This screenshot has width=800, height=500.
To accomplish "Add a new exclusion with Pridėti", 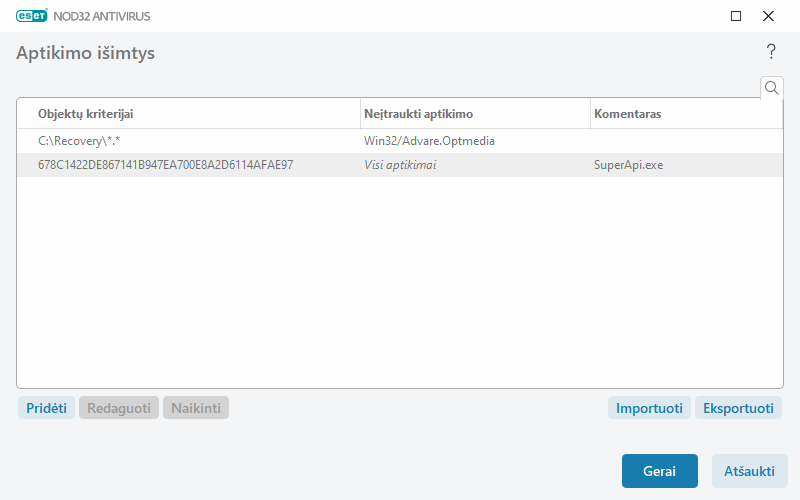I will 46,408.
